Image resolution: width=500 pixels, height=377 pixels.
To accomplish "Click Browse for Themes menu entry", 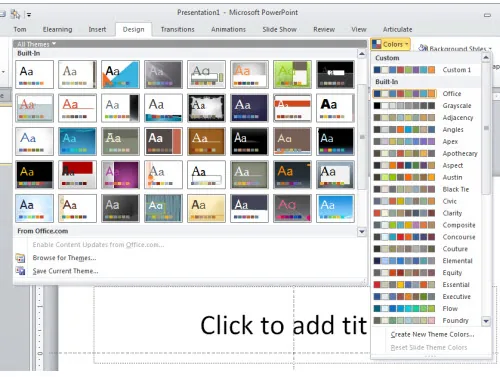I will 64,258.
